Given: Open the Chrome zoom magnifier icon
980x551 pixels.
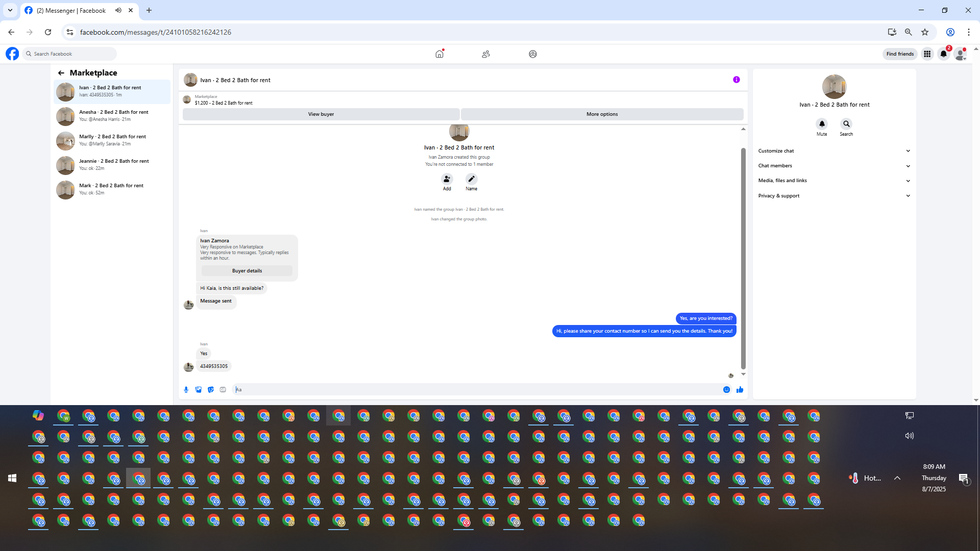Looking at the screenshot, I should 909,32.
